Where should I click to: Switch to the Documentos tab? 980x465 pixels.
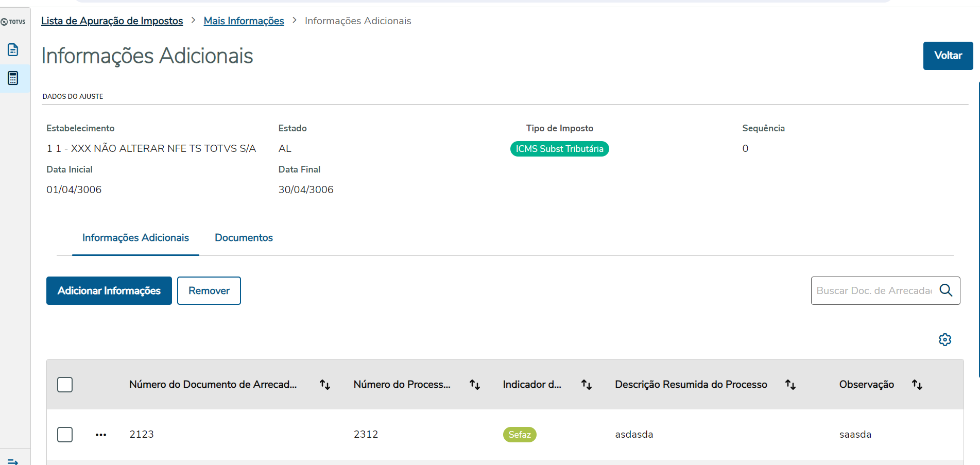[x=244, y=238]
